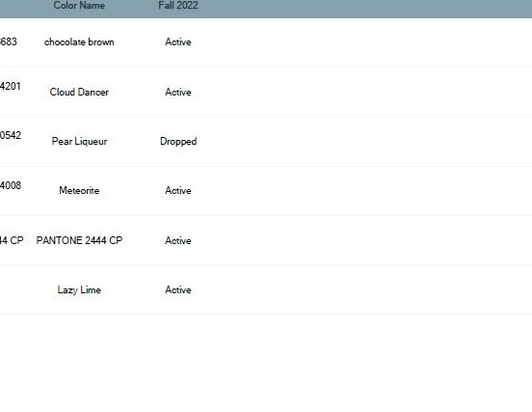
Task: Select the PANTONE 2444 CP name cell
Action: 79,240
